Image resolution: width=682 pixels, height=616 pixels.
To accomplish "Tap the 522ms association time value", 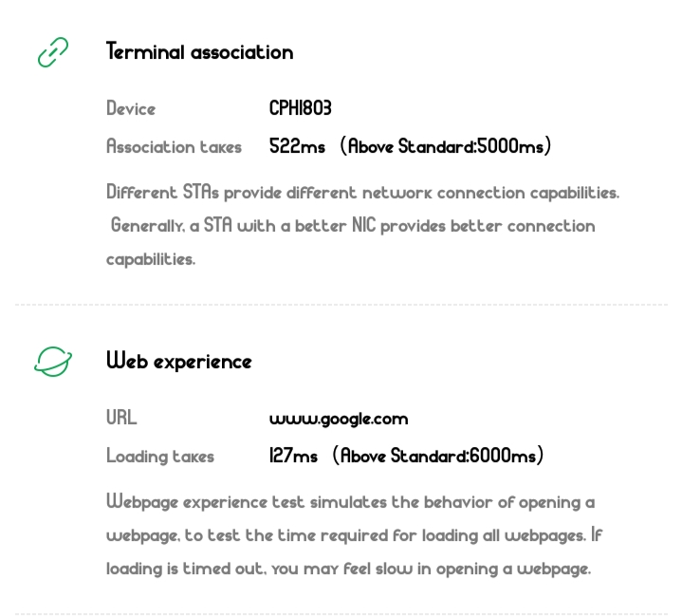I will pyautogui.click(x=297, y=146).
